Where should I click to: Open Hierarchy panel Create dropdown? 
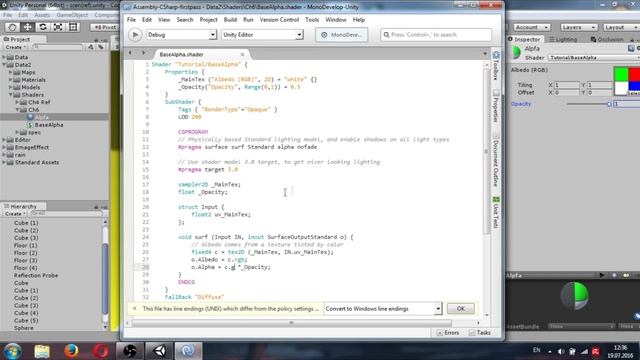coord(16,213)
